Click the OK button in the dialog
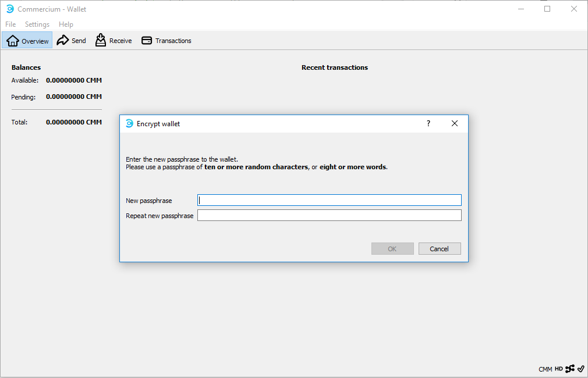588x378 pixels. pos(392,249)
